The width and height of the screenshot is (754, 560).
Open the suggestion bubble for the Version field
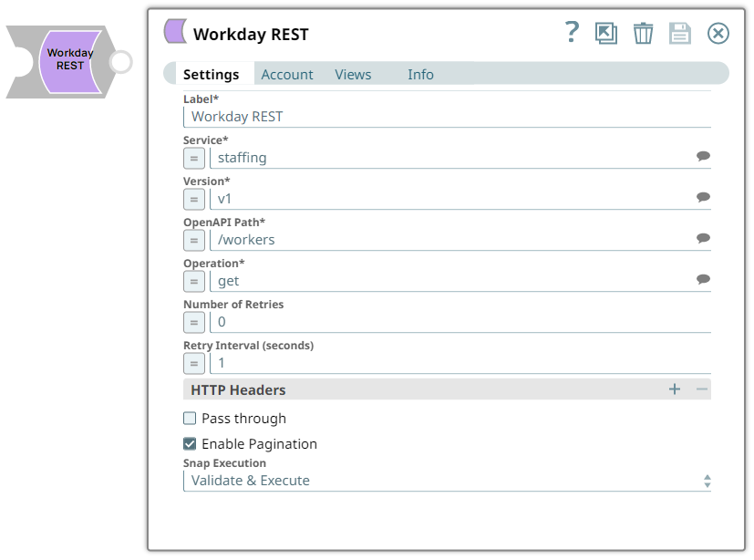tap(703, 197)
